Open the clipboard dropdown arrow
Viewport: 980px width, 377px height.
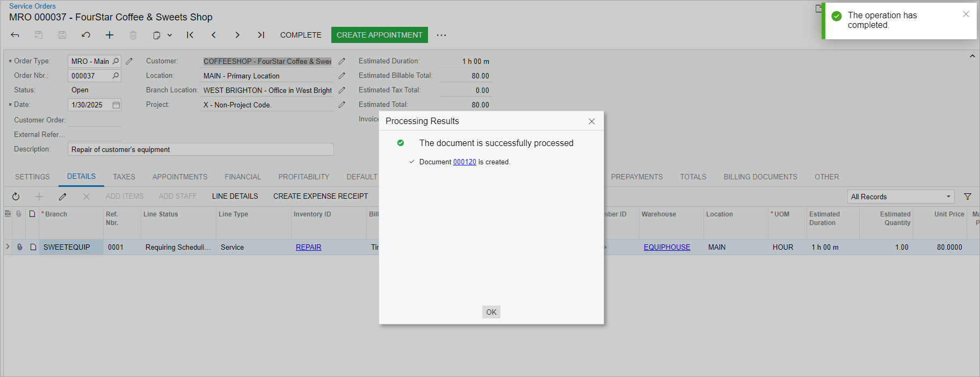tap(170, 35)
